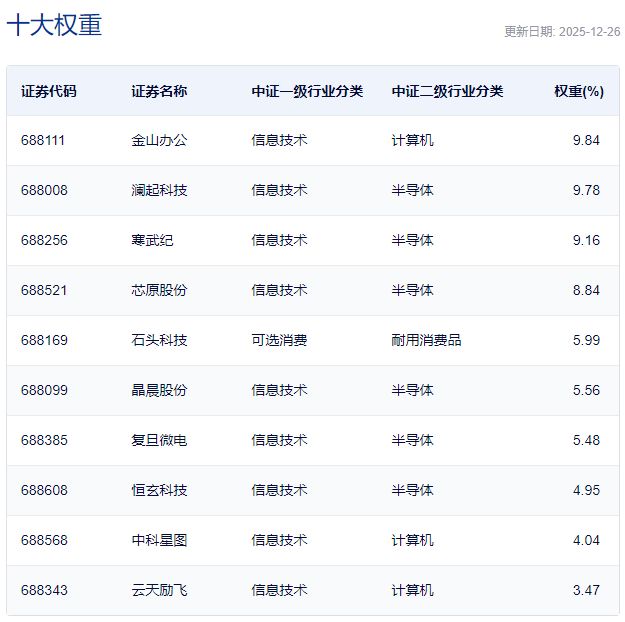
Task: Click stock code 688256
Action: coord(44,240)
